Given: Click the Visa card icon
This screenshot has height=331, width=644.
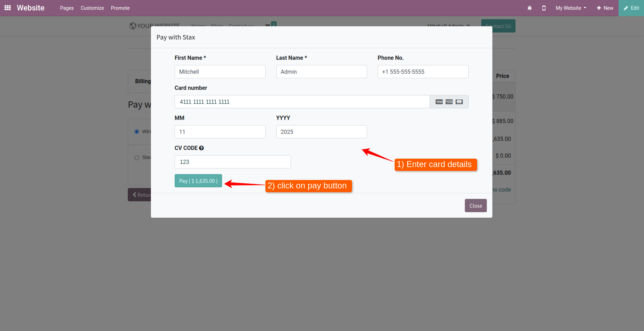Looking at the screenshot, I should tap(439, 102).
